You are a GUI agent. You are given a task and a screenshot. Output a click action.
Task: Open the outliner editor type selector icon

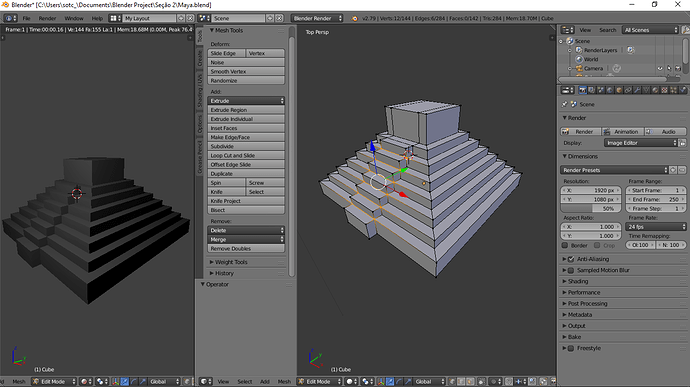568,30
